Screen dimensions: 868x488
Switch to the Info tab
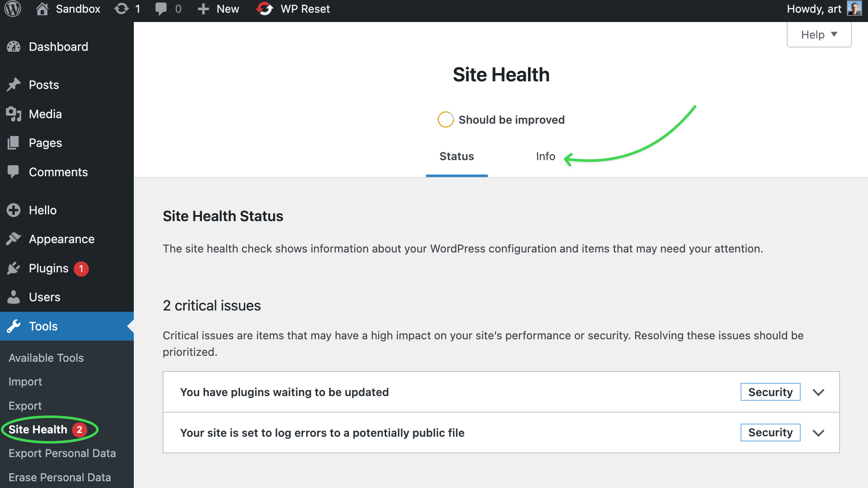[545, 156]
